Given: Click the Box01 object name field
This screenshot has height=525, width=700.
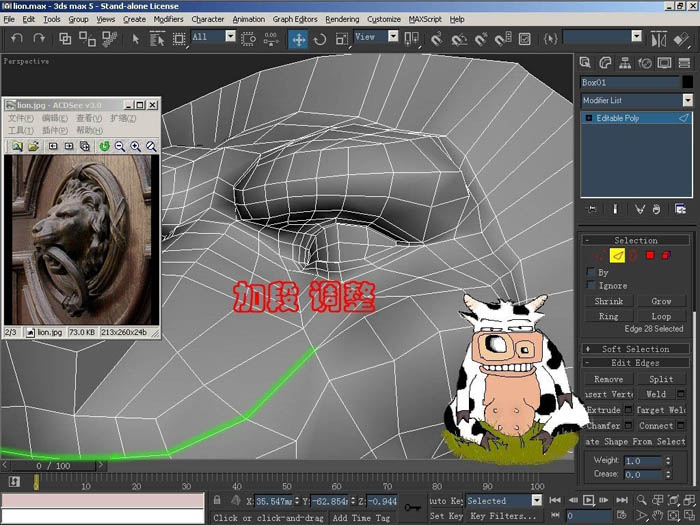Looking at the screenshot, I should pyautogui.click(x=630, y=82).
